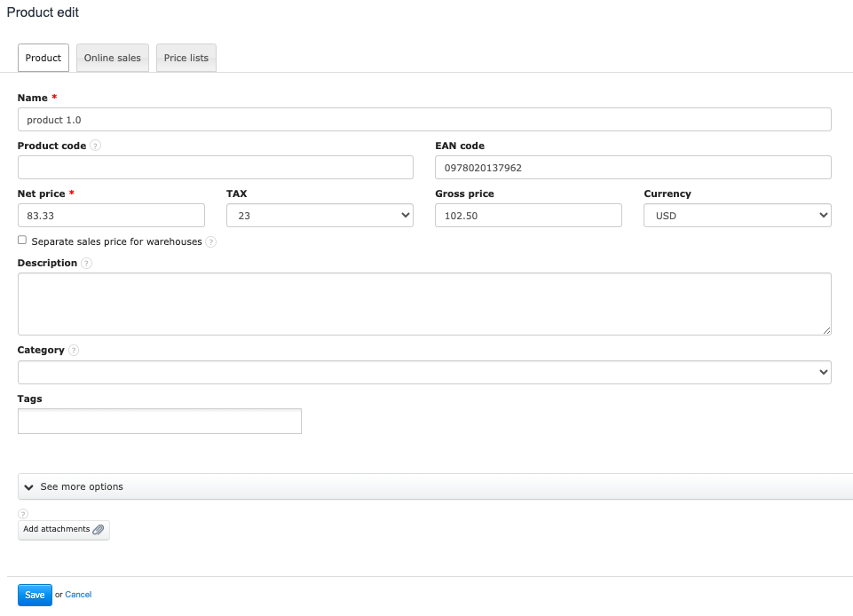Viewport: 853px width, 616px height.
Task: Click chevron icon beside See more options
Action: point(29,487)
